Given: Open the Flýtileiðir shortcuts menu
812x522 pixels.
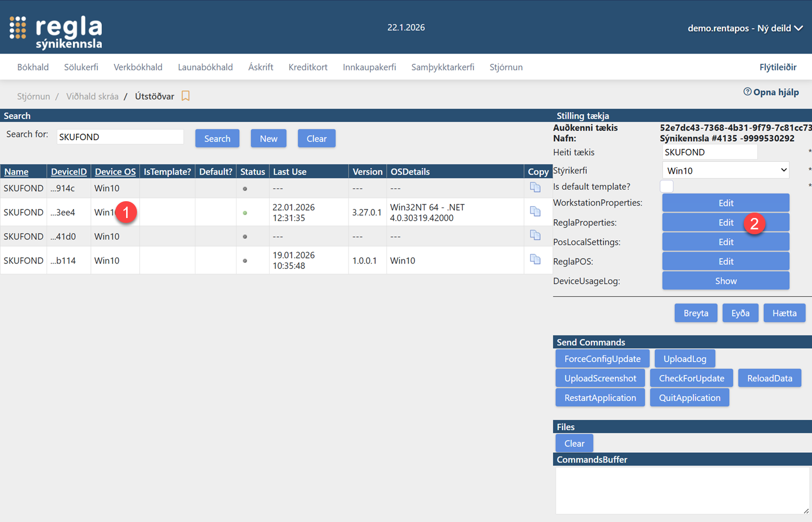Looking at the screenshot, I should 777,67.
